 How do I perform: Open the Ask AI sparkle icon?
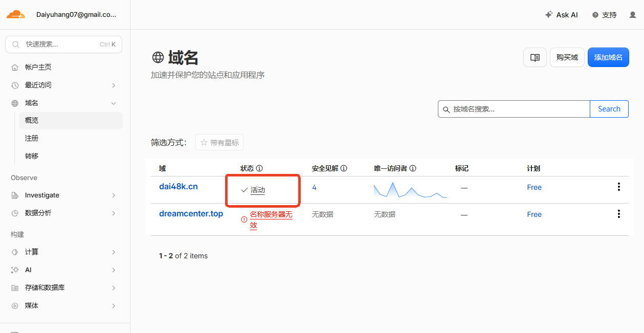[549, 15]
